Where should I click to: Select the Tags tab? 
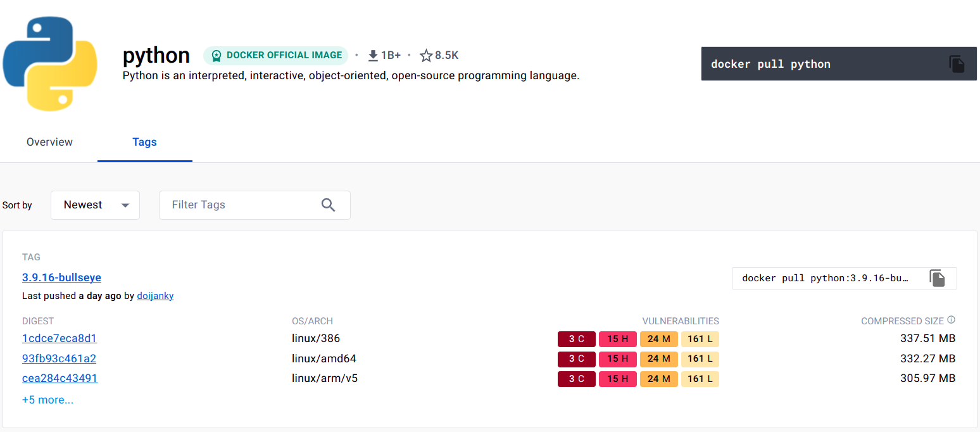[144, 142]
